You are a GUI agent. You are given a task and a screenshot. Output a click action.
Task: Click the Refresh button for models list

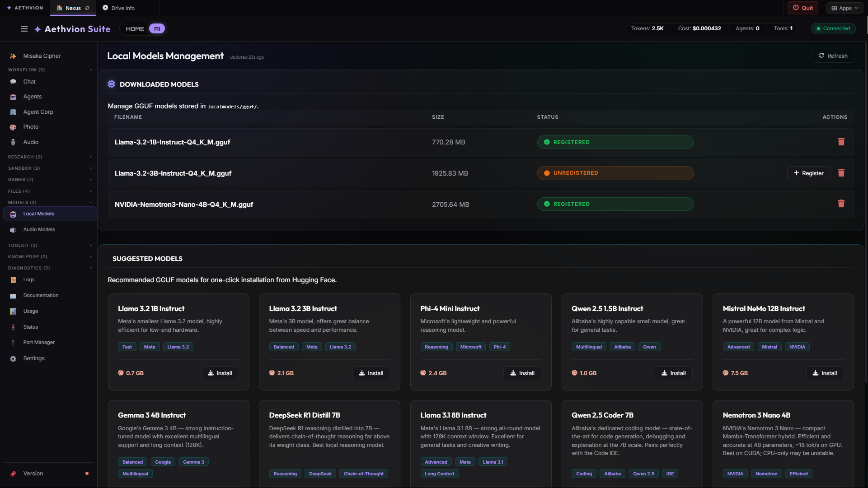[x=833, y=56]
